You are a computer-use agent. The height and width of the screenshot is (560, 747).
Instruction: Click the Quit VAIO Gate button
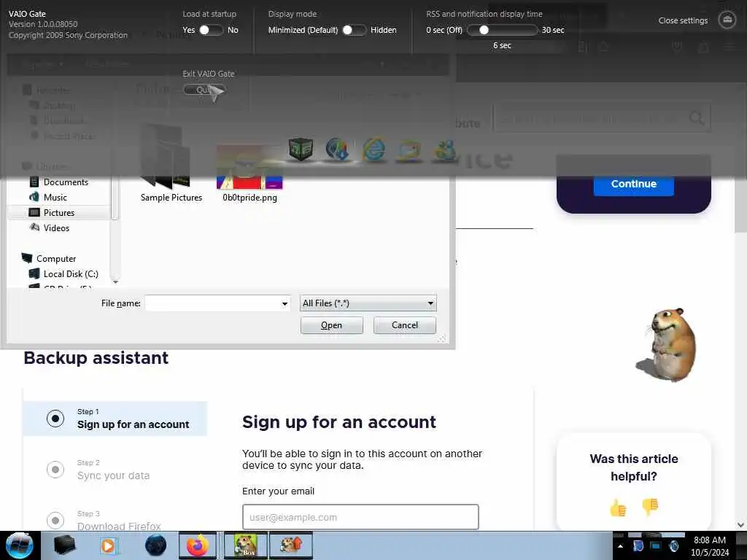coord(204,90)
